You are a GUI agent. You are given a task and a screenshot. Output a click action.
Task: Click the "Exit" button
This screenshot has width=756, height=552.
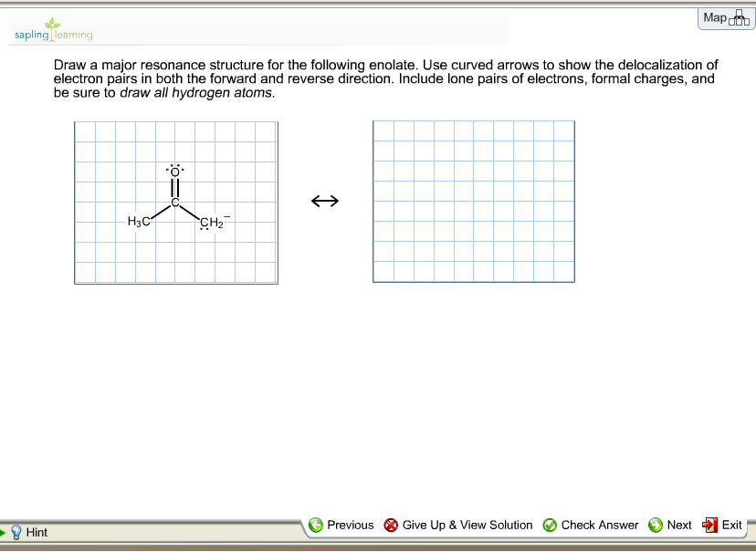point(730,525)
